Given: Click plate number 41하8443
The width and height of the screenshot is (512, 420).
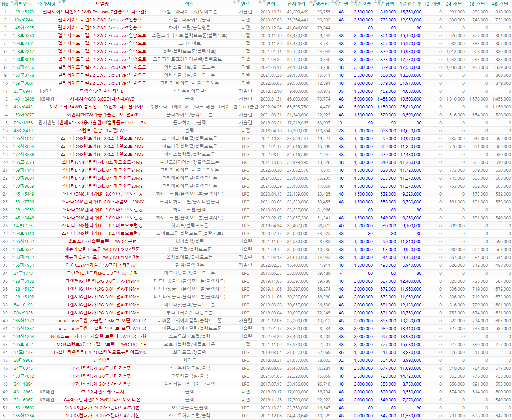Looking at the screenshot, I should click(x=23, y=107).
